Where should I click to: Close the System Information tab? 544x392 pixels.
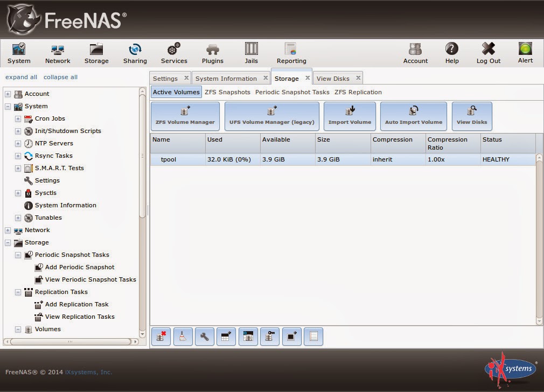point(266,78)
